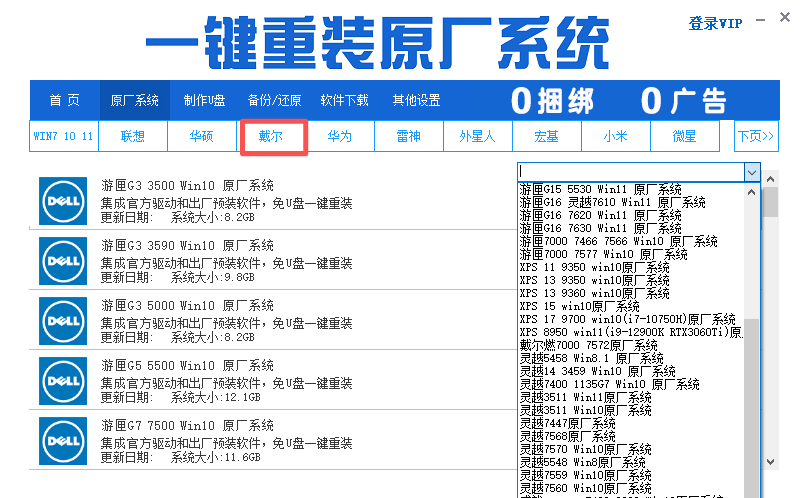808x498 pixels.
Task: Choose XPS 13 9350 win10原厂系统
Action: 594,280
